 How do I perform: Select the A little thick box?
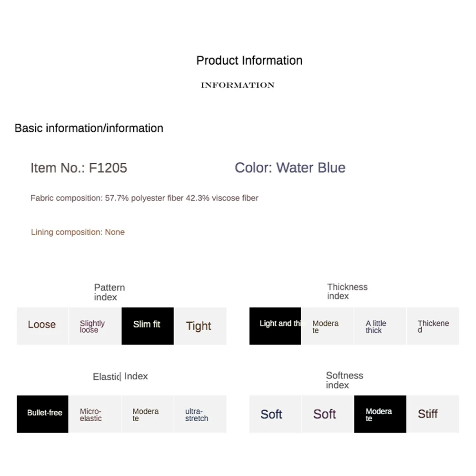click(x=380, y=326)
